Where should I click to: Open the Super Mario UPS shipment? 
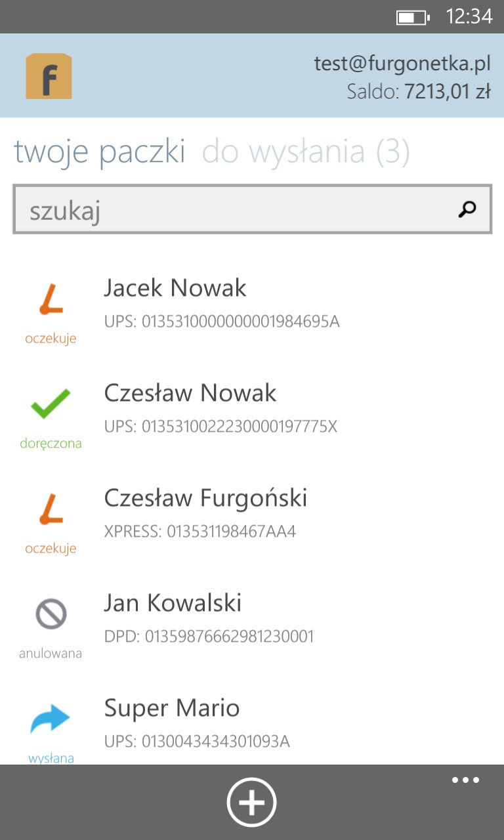point(197,723)
